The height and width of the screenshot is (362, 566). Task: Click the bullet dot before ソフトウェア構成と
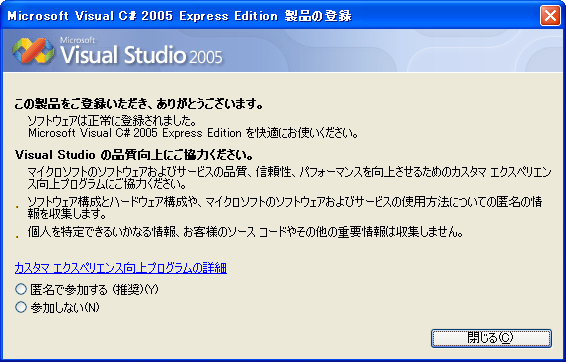pos(17,207)
